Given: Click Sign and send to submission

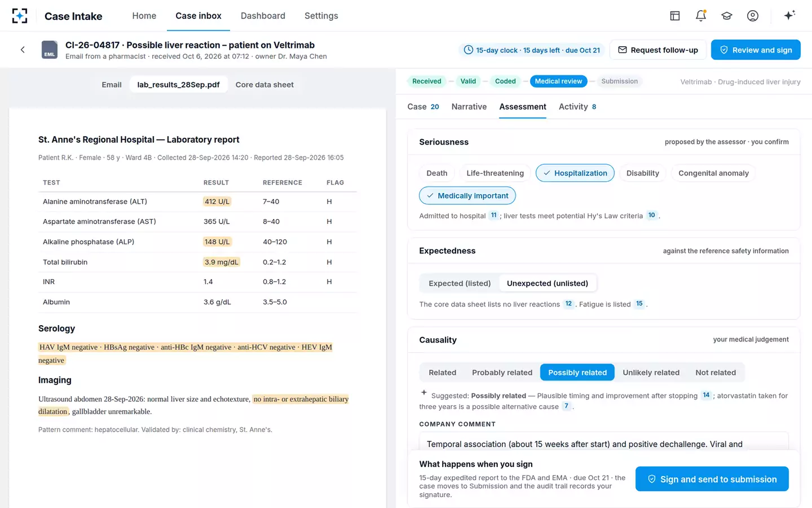Looking at the screenshot, I should [712, 479].
